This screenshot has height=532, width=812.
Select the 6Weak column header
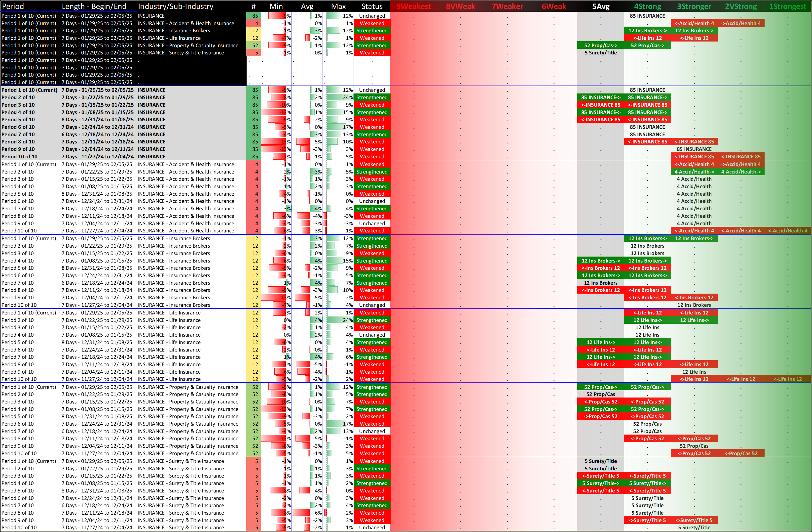554,6
